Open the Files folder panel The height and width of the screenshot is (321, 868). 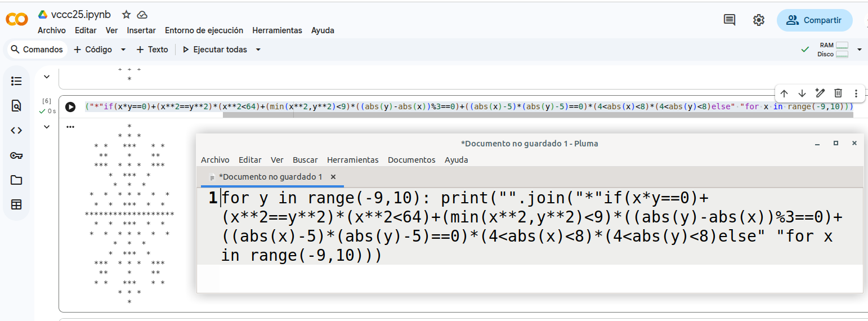coord(16,180)
